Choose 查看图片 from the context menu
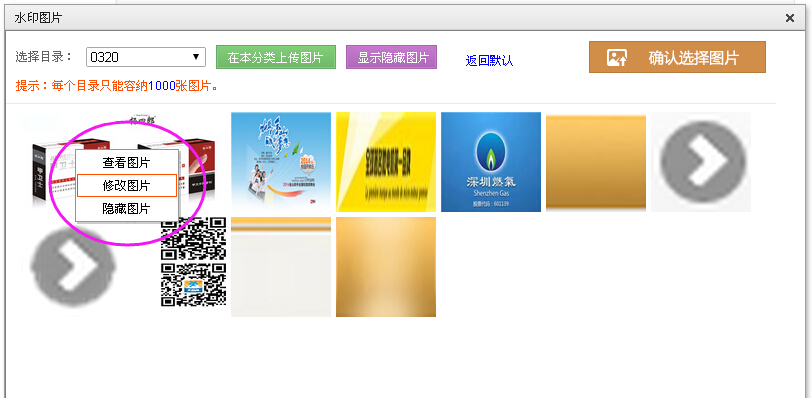Viewport: 812px width, 398px height. 126,163
